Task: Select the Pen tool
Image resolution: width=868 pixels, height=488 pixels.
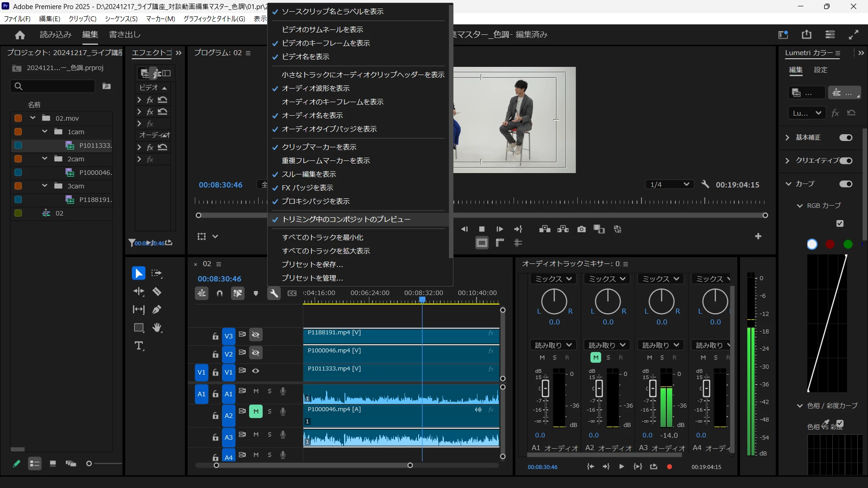Action: (x=157, y=310)
